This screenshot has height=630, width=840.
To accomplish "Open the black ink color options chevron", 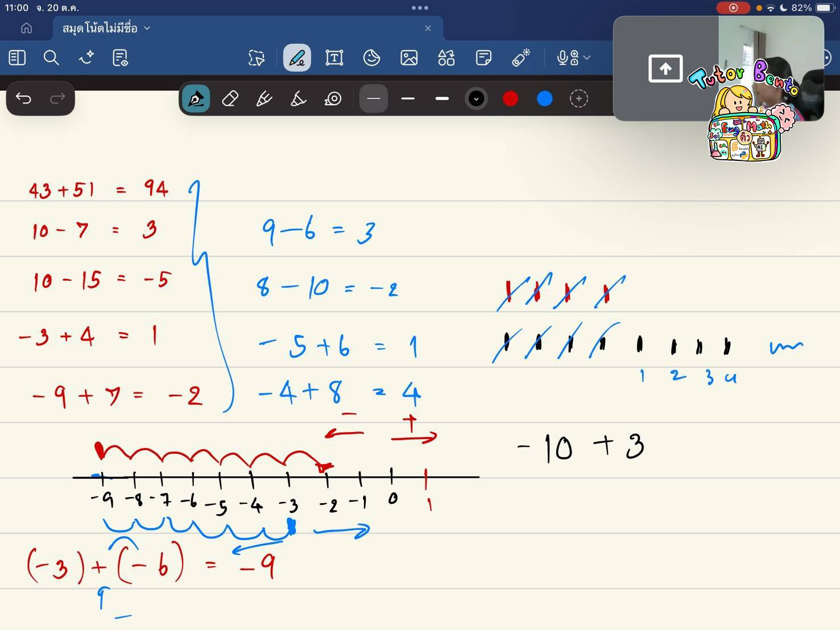I will pos(476,98).
